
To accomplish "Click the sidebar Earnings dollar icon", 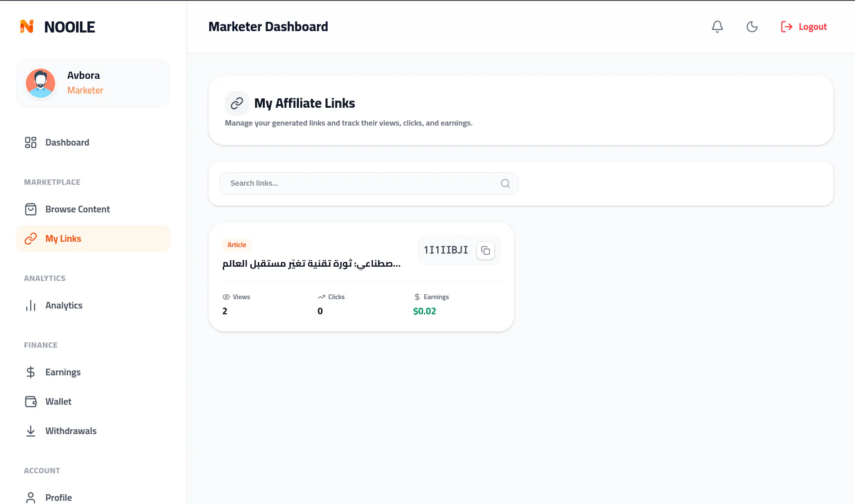I will tap(31, 372).
